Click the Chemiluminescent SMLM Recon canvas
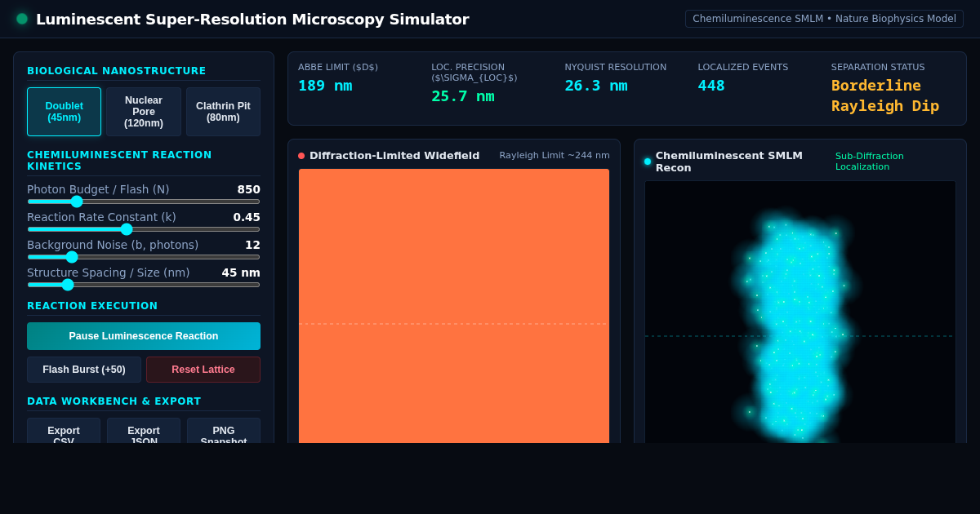 tap(800, 312)
